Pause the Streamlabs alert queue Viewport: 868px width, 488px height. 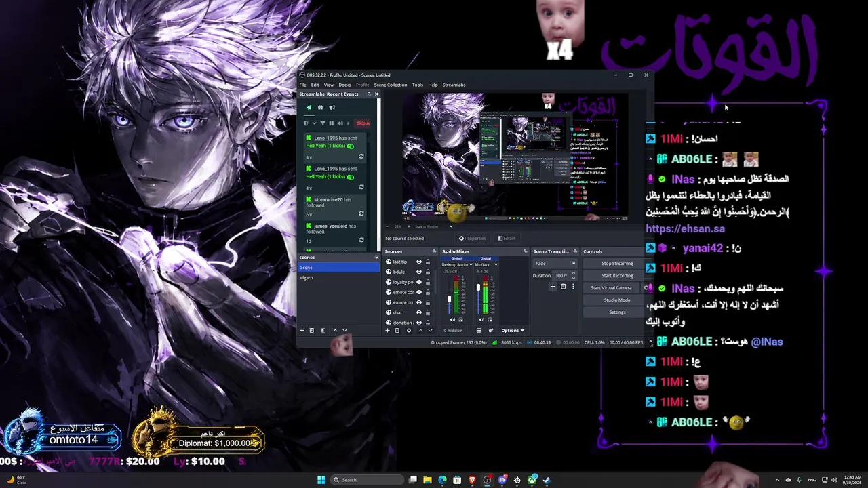click(331, 123)
